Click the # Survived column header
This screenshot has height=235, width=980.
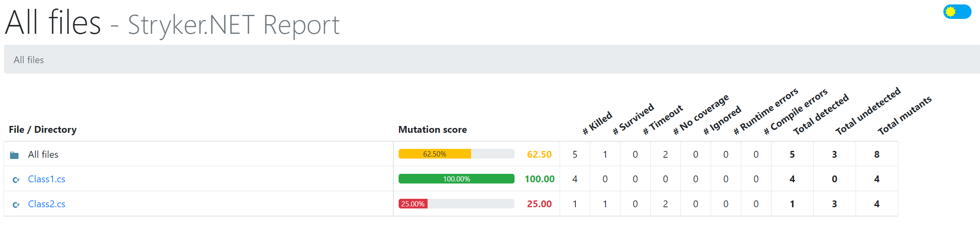pyautogui.click(x=633, y=119)
